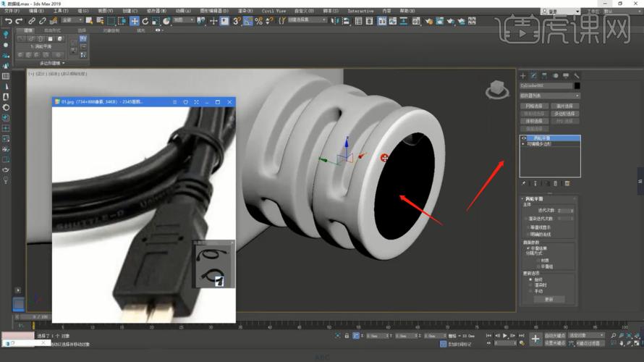Click the Select Object icon
This screenshot has width=644, height=362.
point(89,21)
